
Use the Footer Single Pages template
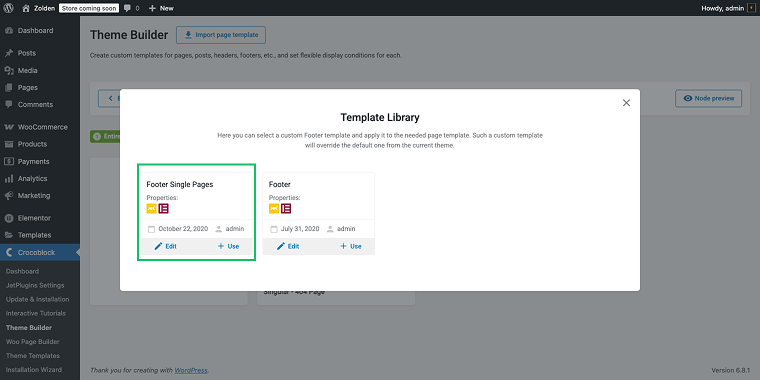228,246
